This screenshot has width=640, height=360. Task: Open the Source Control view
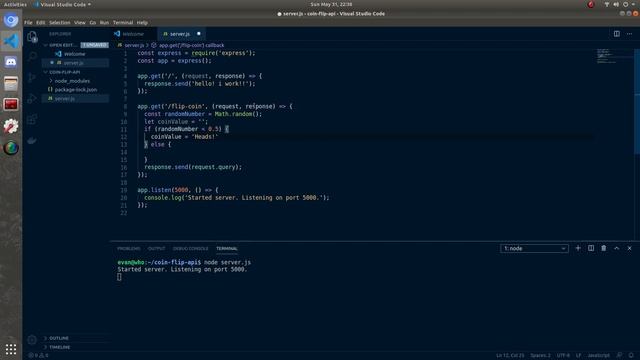point(32,77)
